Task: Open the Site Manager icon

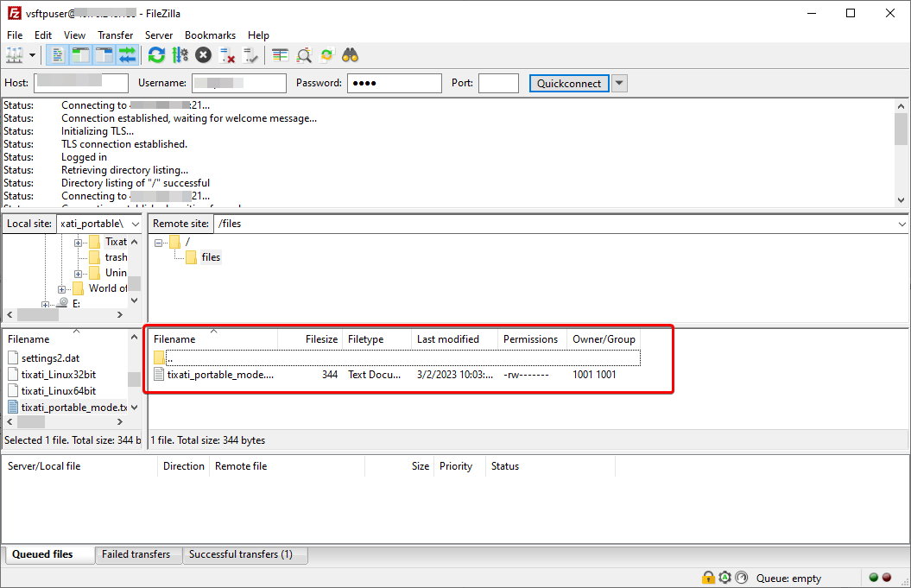Action: click(15, 55)
